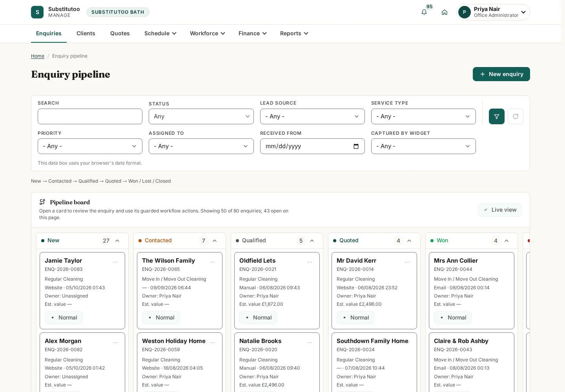Open the Workforce menu
565x392 pixels.
208,33
